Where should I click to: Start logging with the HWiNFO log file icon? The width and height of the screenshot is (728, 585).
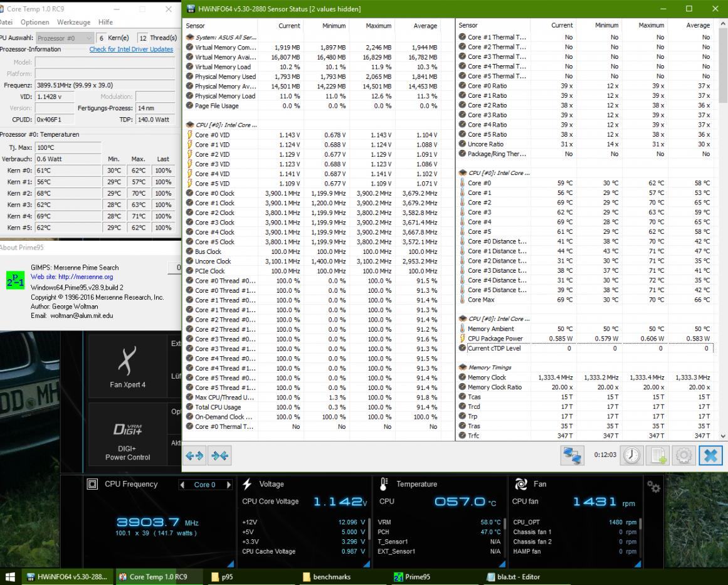[x=659, y=455]
